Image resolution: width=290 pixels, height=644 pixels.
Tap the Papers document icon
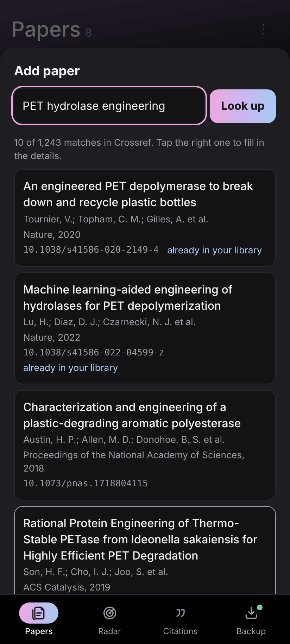point(39,613)
